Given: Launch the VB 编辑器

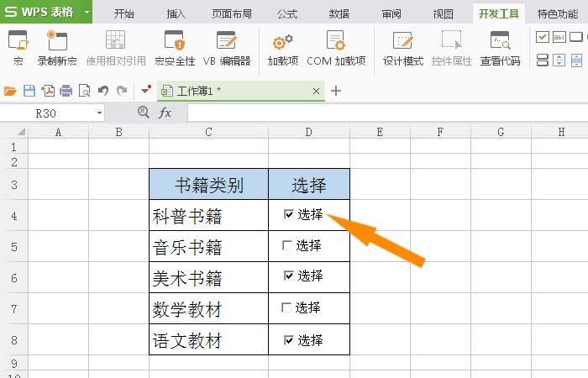Looking at the screenshot, I should point(227,48).
